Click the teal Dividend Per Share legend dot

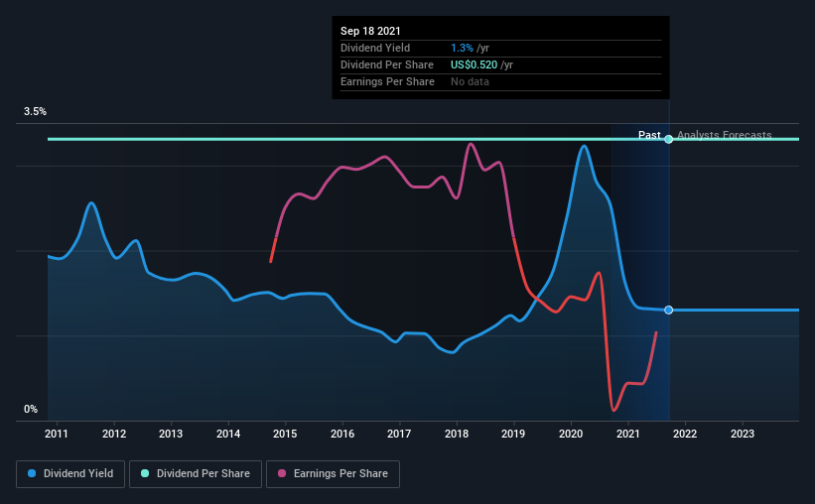(145, 473)
